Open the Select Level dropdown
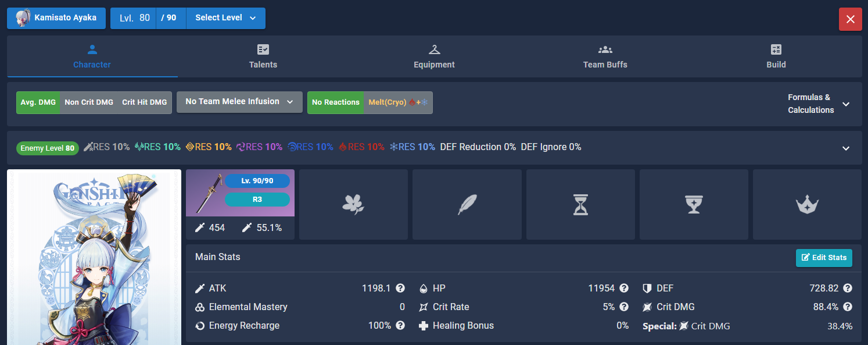The width and height of the screenshot is (868, 345). coord(225,18)
